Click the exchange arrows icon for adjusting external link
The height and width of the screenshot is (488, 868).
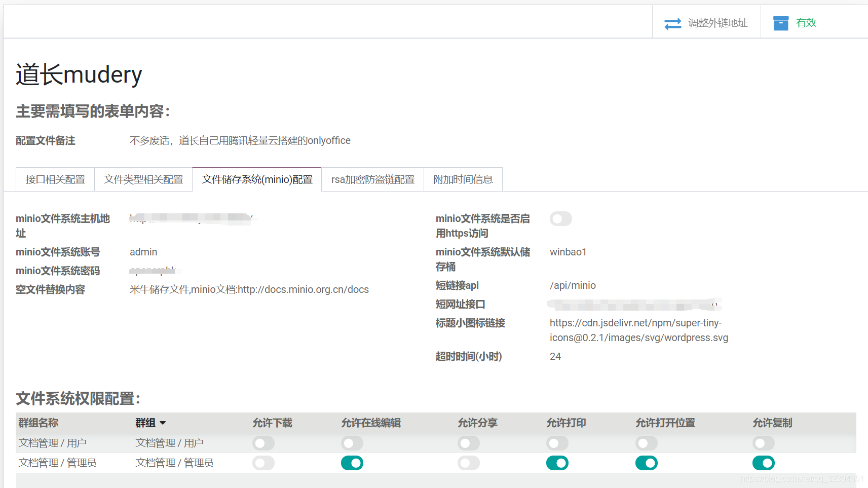[x=672, y=23]
